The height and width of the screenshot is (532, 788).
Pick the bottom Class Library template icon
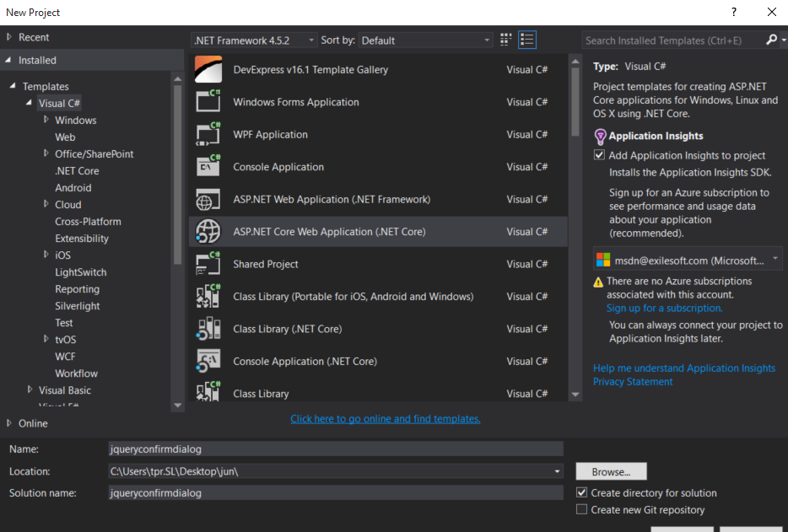tap(208, 391)
